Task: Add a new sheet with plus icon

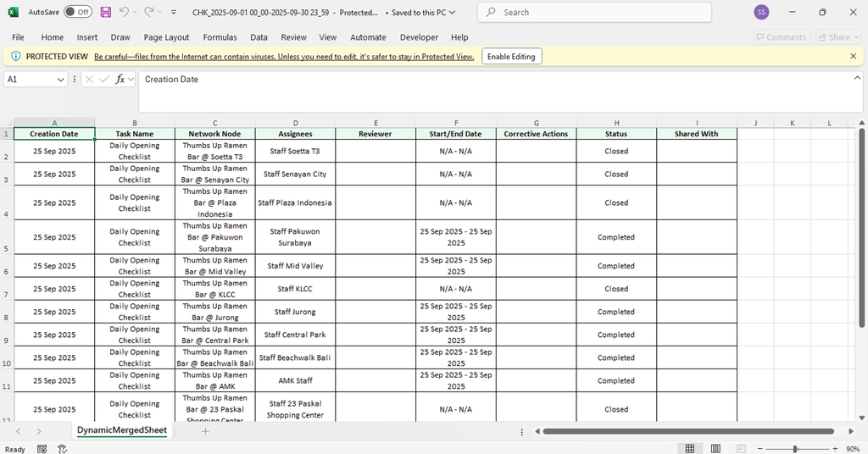Action: pyautogui.click(x=205, y=431)
